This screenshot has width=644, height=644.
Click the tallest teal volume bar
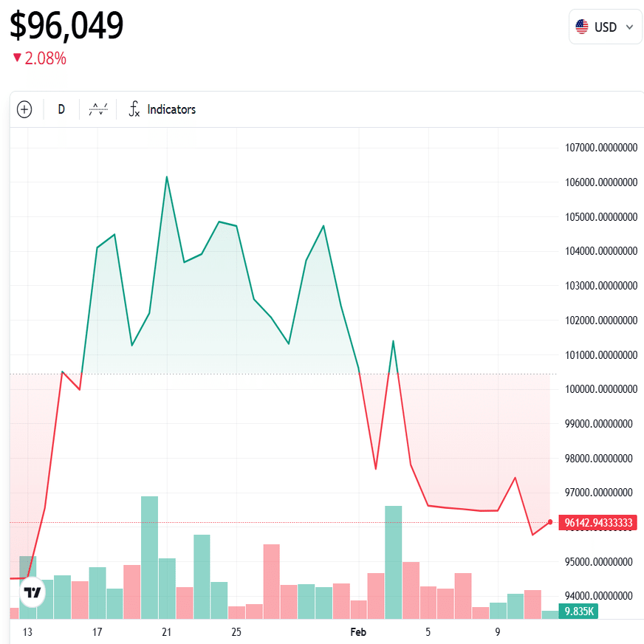pyautogui.click(x=148, y=554)
